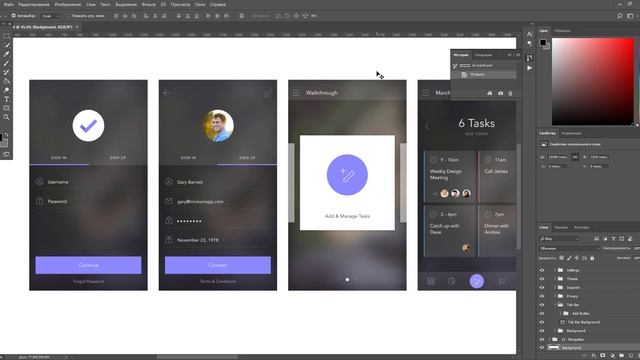Add layer mask icon at panel bottom
This screenshot has width=640, height=360.
[602, 356]
